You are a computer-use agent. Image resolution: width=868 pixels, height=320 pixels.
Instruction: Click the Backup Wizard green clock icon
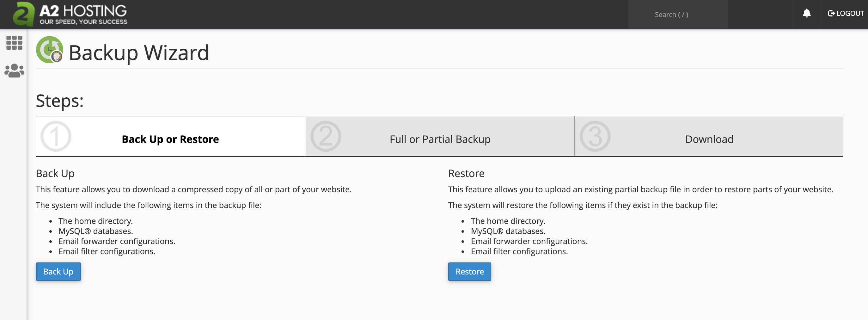[x=50, y=50]
